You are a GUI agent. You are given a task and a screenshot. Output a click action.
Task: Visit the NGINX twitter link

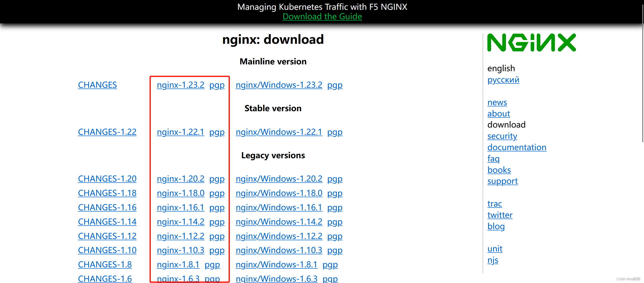(x=500, y=215)
